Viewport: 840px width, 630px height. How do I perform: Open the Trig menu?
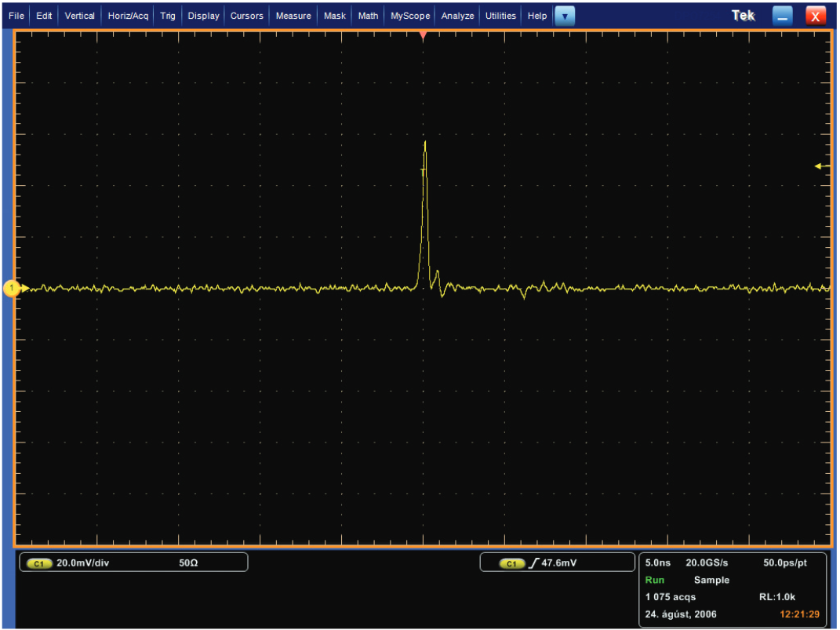(167, 15)
